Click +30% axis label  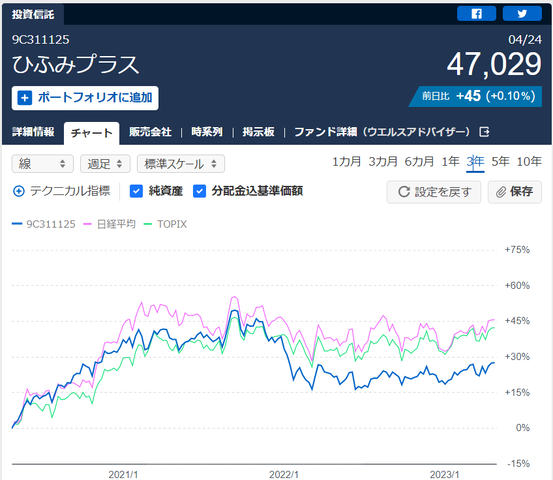(x=517, y=357)
